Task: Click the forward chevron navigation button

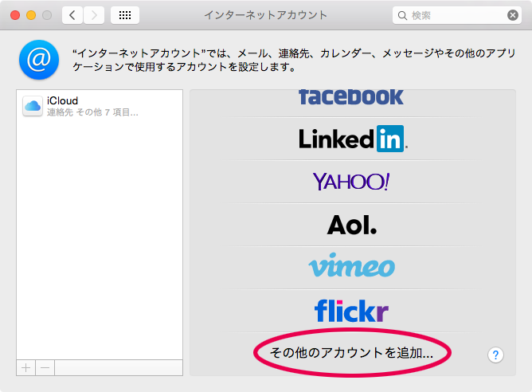Action: tap(94, 15)
